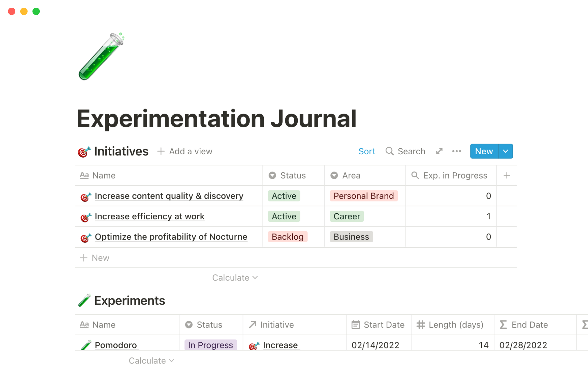Click the Pomodoro row test tube icon
Image resolution: width=588 pixels, height=368 pixels.
pyautogui.click(x=86, y=345)
